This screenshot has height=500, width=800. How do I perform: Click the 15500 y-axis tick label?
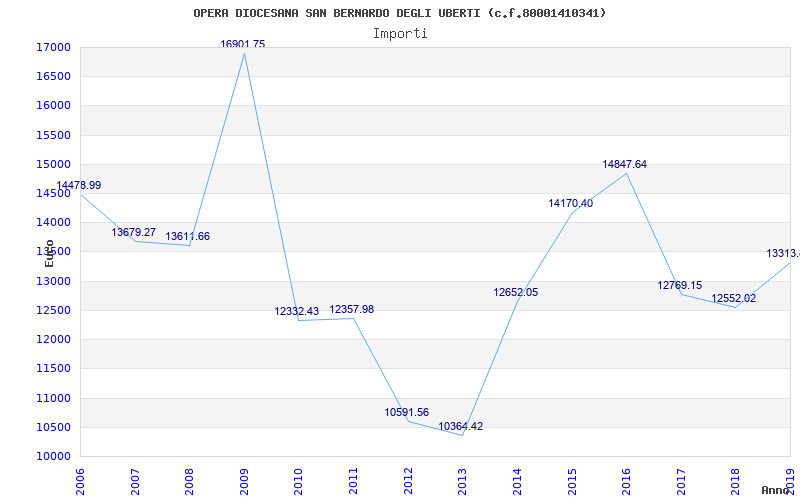tap(53, 135)
